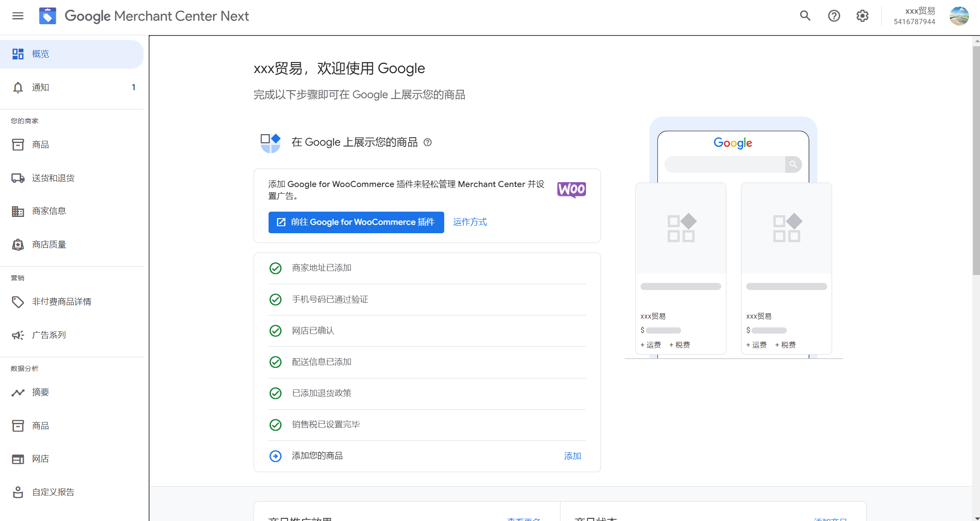Open 摘要 under 数据分析
Viewport: 980px width, 521px height.
click(72, 393)
